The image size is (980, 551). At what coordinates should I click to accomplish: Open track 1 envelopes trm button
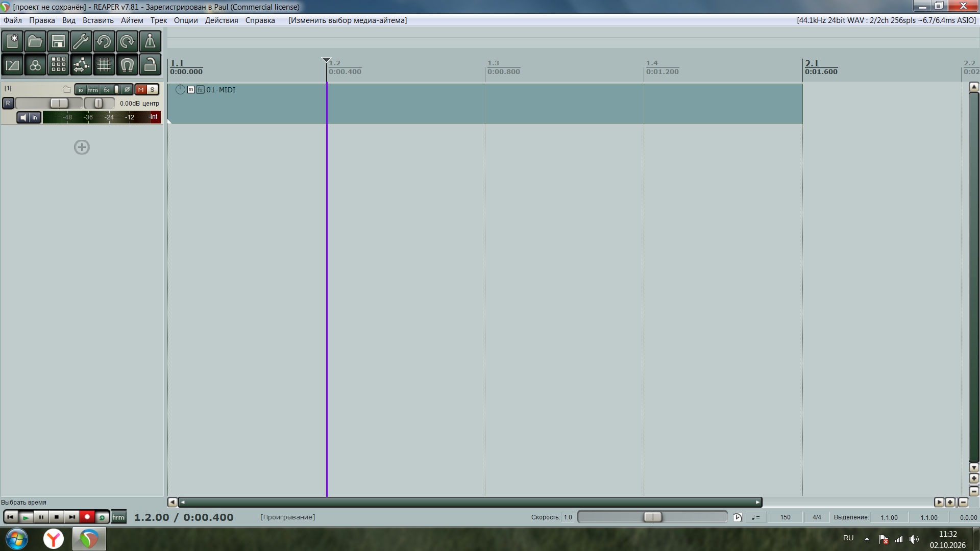pyautogui.click(x=92, y=90)
